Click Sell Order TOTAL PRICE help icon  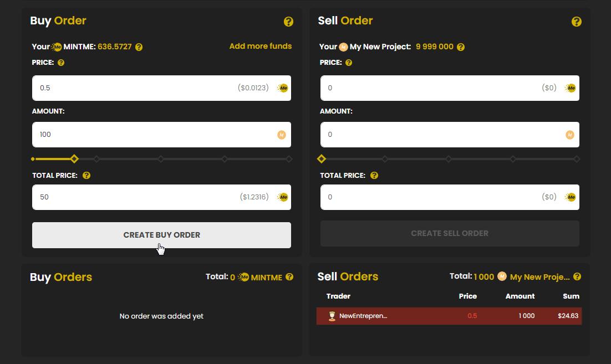point(374,176)
